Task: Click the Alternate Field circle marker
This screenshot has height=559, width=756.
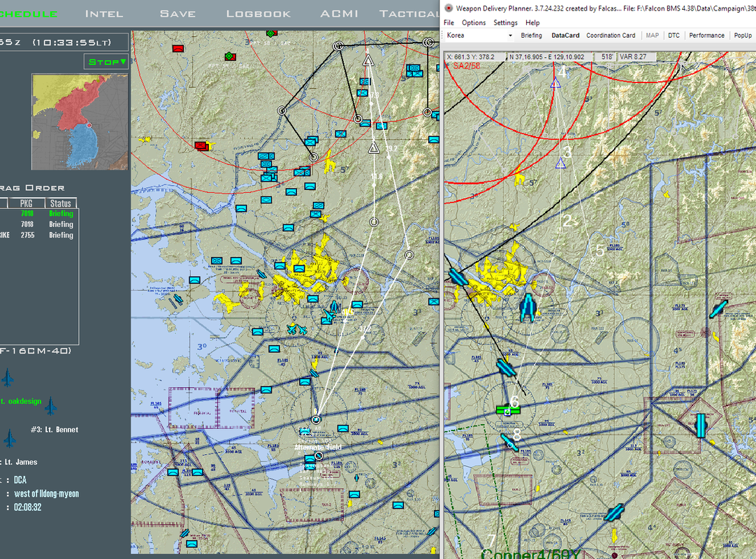Action: [x=318, y=456]
